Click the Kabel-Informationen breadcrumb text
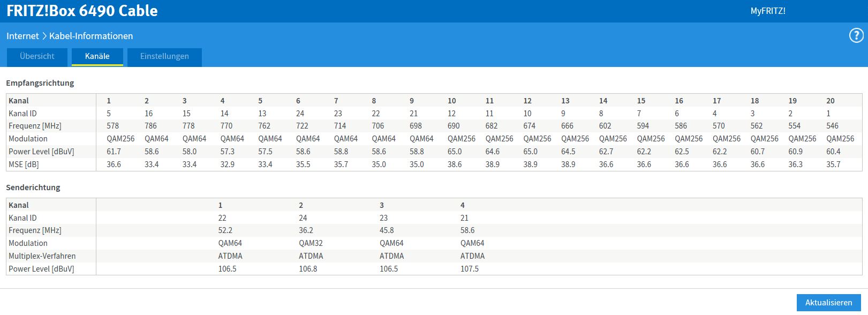 point(91,36)
